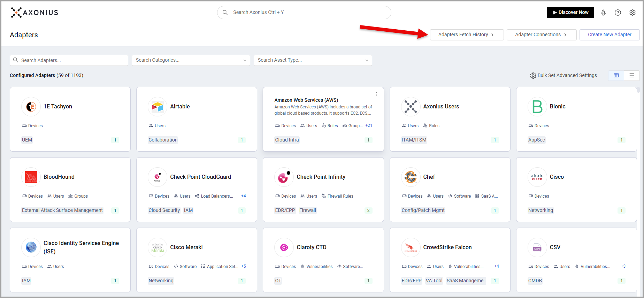Open the Chef adapter icon
The image size is (644, 298).
(x=411, y=177)
